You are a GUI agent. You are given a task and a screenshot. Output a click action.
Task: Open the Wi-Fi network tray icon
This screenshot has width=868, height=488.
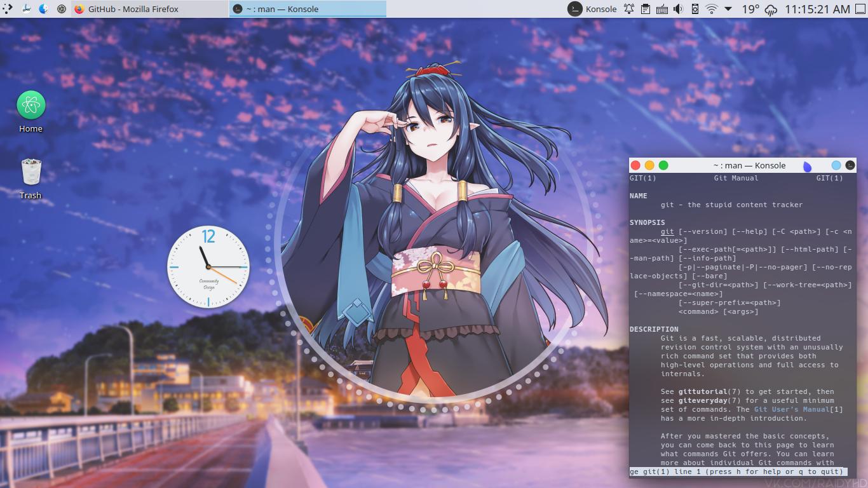pos(712,9)
